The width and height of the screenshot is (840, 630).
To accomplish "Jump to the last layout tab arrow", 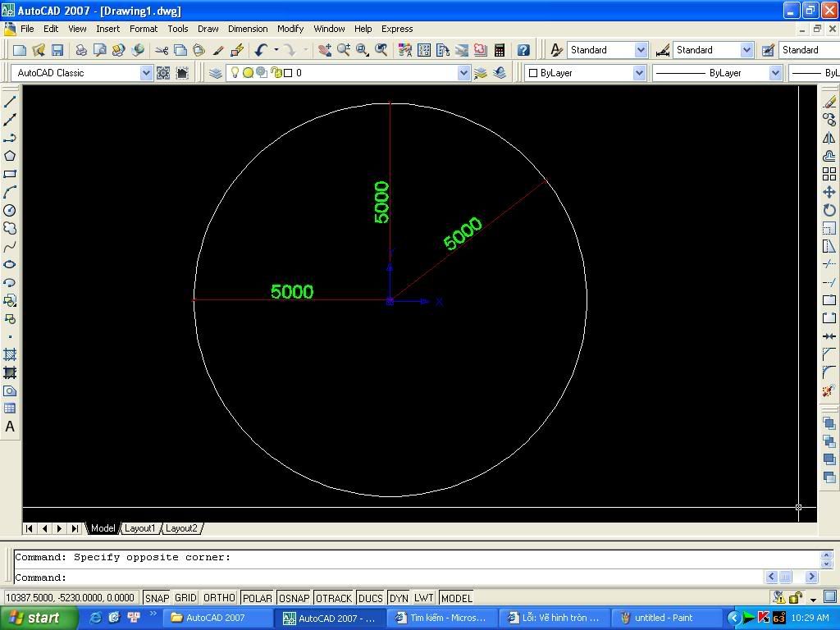I will [x=75, y=528].
